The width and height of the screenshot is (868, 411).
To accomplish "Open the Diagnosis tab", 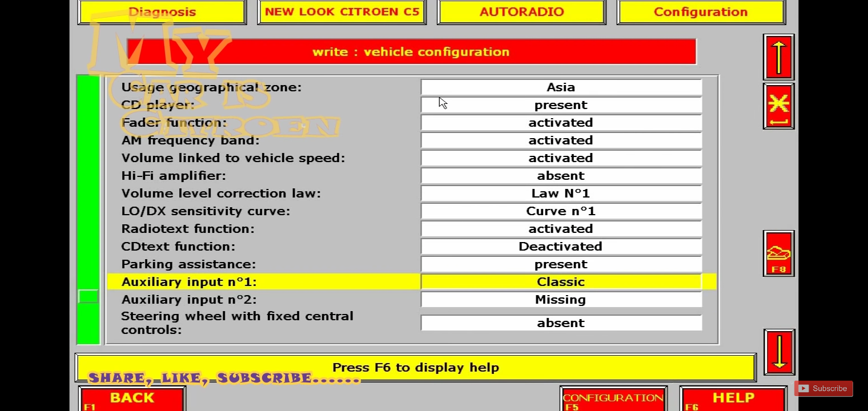I will (x=162, y=12).
